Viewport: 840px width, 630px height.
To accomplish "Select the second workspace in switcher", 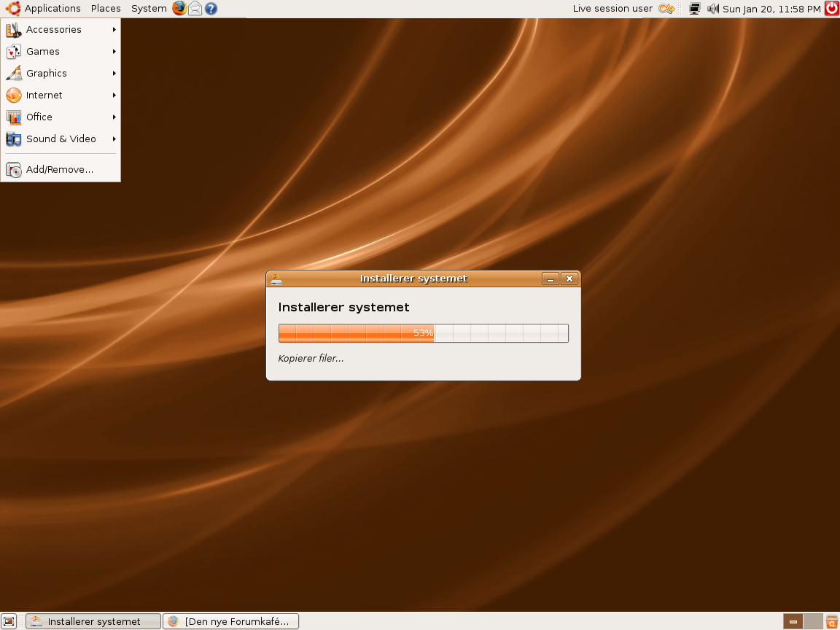I will pos(813,621).
